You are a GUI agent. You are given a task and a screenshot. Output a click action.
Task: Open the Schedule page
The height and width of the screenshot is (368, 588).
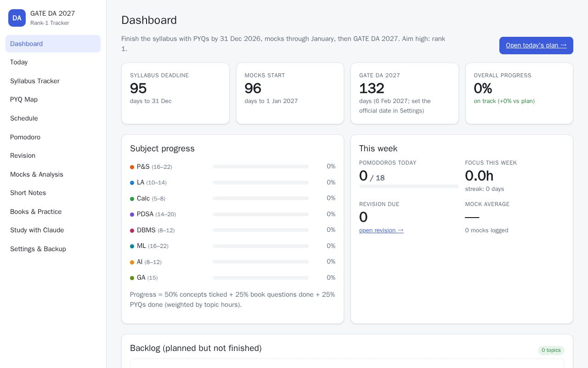[53, 118]
